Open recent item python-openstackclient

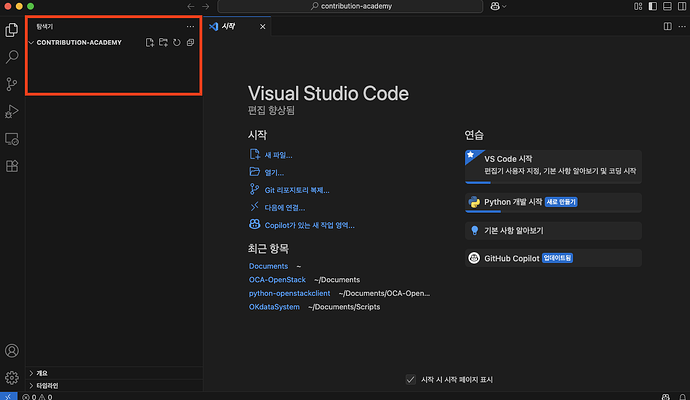pos(289,293)
